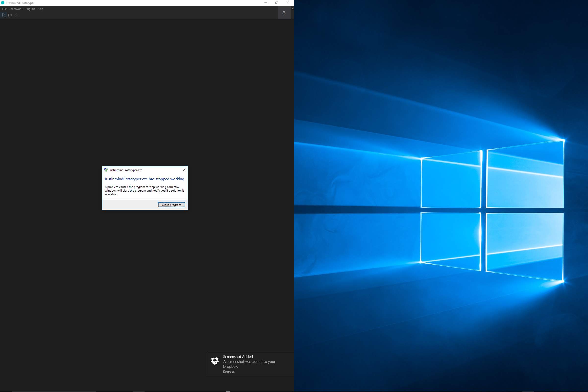Click the Dropbox logo in the notification
This screenshot has height=392, width=588.
[215, 361]
